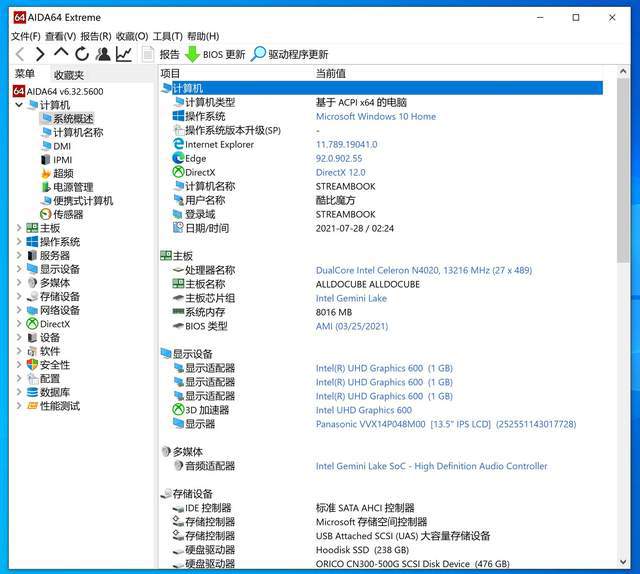The image size is (640, 574).
Task: Open the 文件(F) menu
Action: coord(26,36)
